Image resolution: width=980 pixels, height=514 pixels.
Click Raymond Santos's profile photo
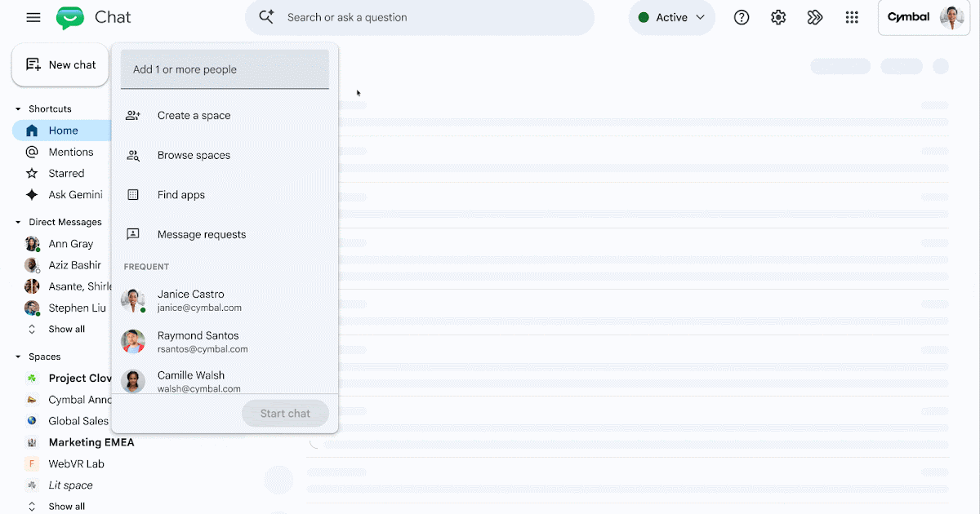[x=133, y=341]
